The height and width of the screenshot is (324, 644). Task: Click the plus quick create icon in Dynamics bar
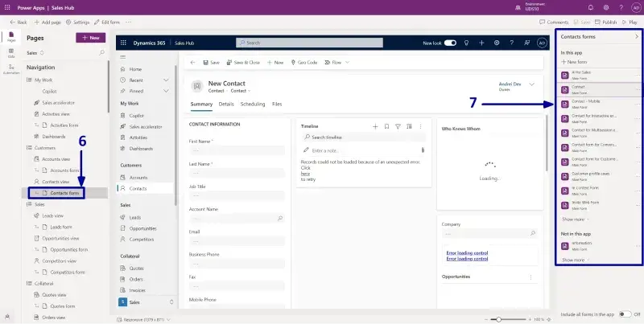click(x=481, y=43)
